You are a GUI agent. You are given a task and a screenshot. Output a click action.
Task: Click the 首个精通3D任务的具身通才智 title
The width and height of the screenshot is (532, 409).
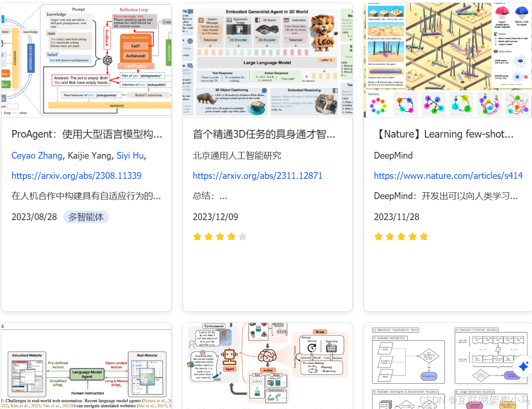point(264,134)
